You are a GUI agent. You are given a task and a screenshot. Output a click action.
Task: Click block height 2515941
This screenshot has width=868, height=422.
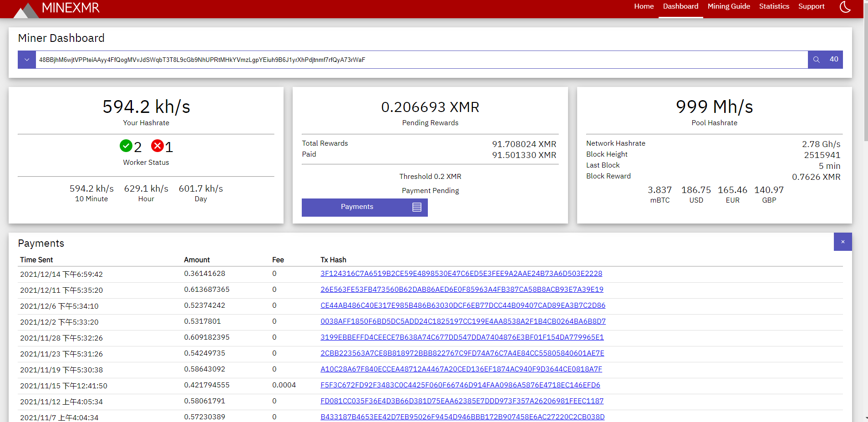pyautogui.click(x=822, y=155)
